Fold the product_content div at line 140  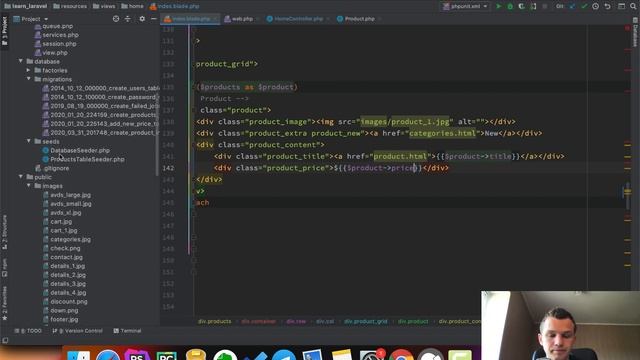pos(194,145)
